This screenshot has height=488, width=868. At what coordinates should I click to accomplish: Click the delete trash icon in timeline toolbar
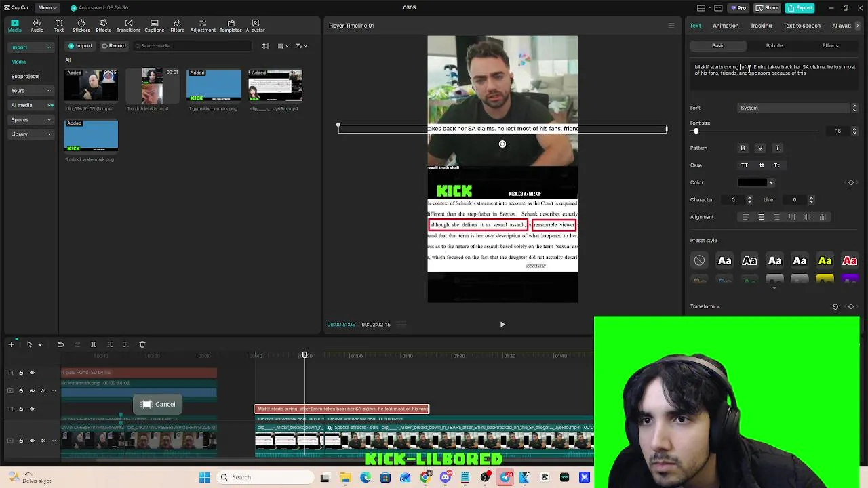(142, 344)
